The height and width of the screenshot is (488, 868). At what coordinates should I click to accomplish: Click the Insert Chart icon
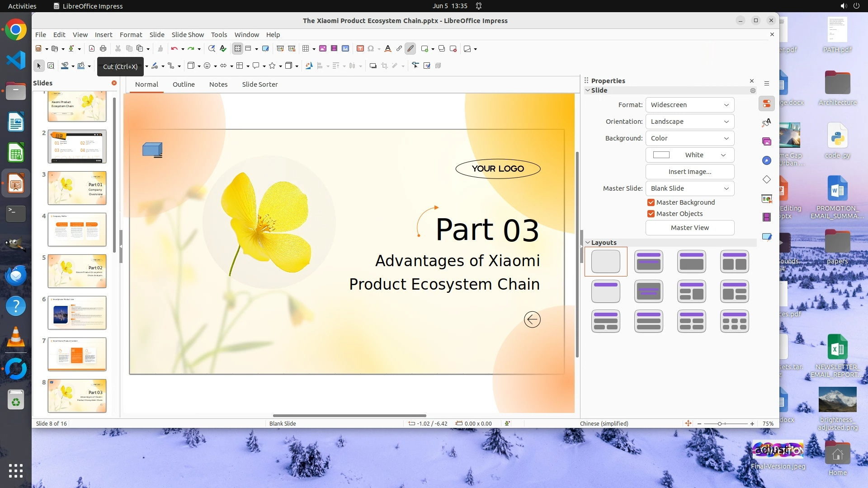point(345,49)
